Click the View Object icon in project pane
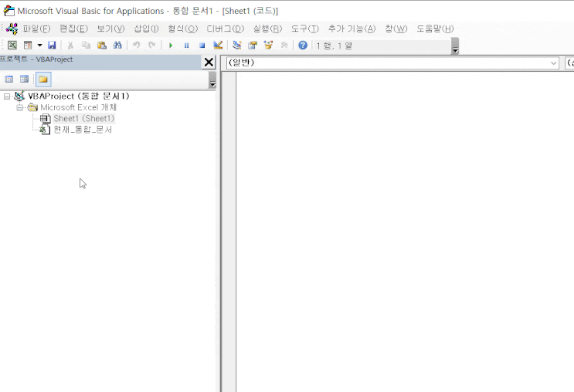Image resolution: width=574 pixels, height=392 pixels. [24, 79]
